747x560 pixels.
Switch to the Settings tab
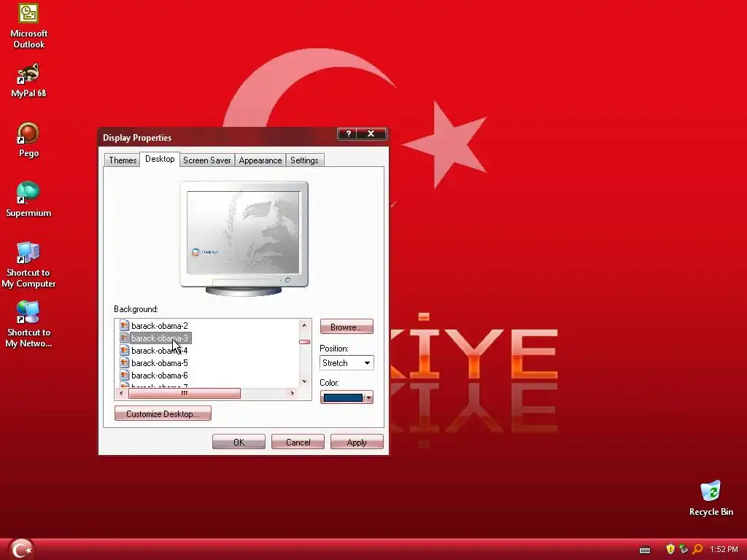click(304, 160)
